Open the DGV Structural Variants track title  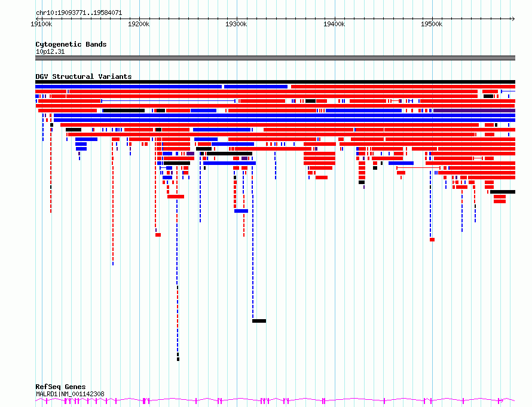click(x=84, y=76)
